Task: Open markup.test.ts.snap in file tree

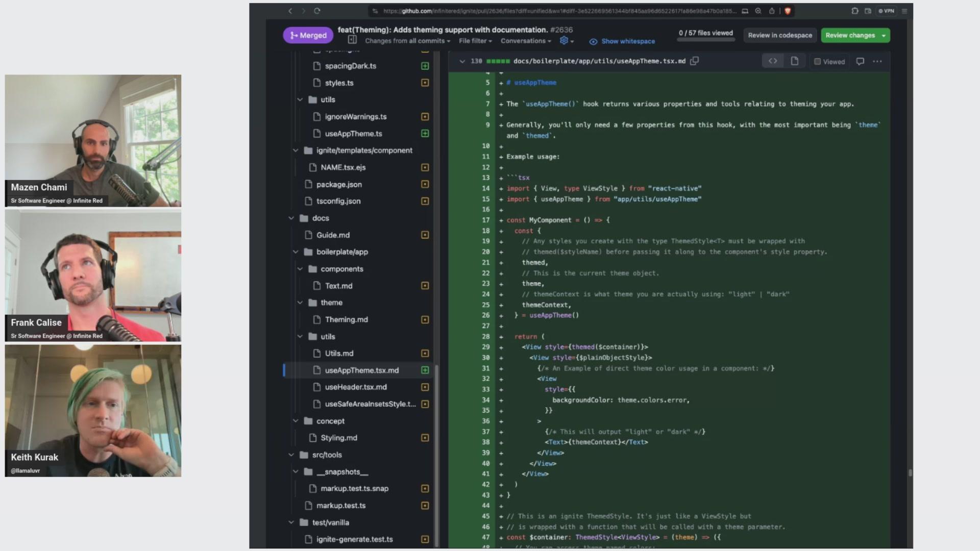Action: point(354,488)
